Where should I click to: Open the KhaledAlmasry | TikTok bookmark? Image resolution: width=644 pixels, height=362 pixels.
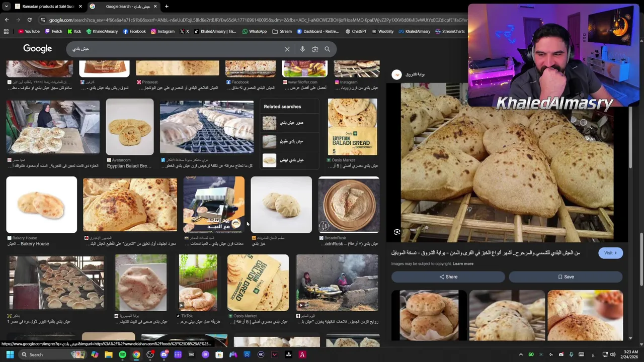214,31
